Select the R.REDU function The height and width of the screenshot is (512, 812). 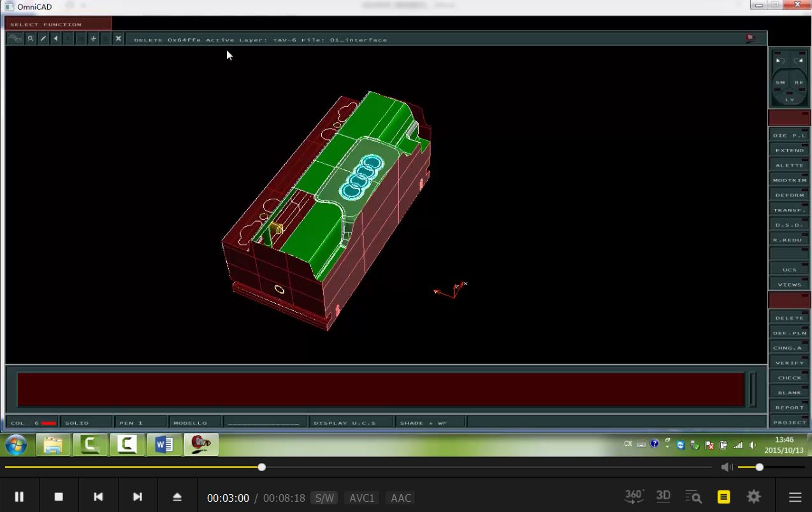click(x=790, y=239)
